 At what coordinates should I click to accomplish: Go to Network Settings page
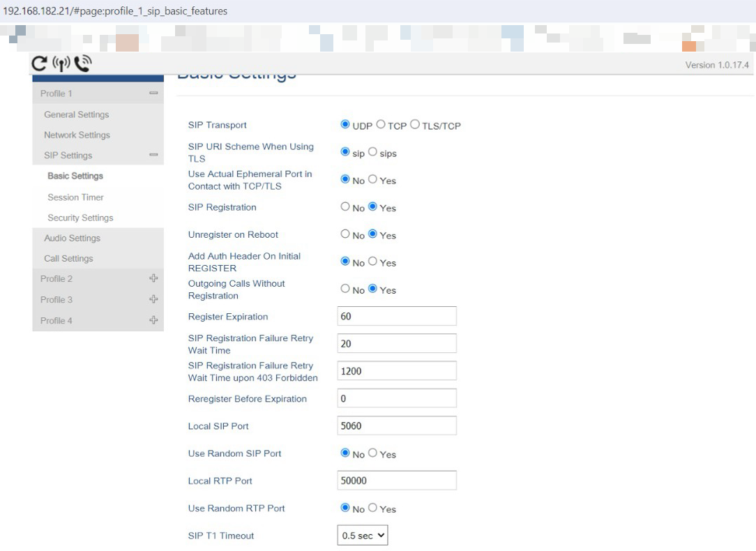77,135
